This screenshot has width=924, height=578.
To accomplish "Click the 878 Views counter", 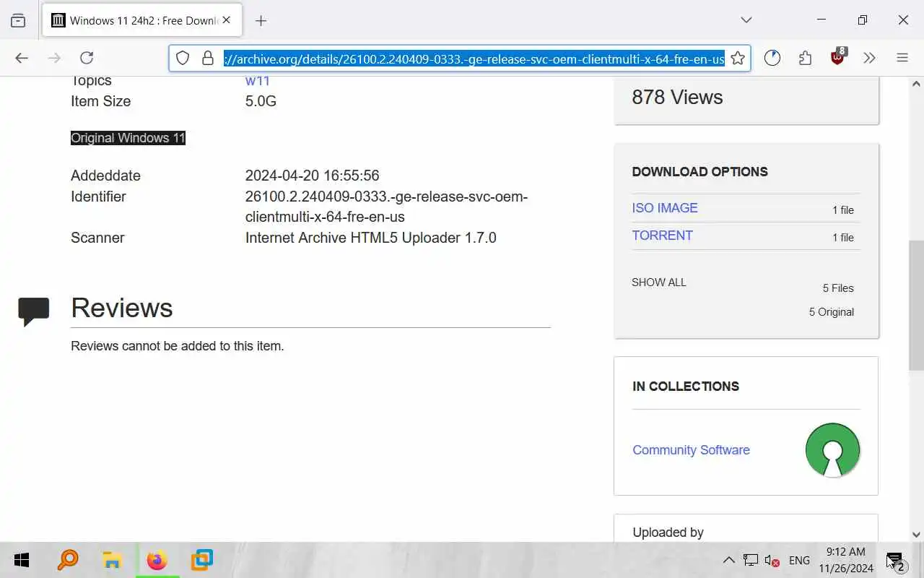I will (677, 98).
